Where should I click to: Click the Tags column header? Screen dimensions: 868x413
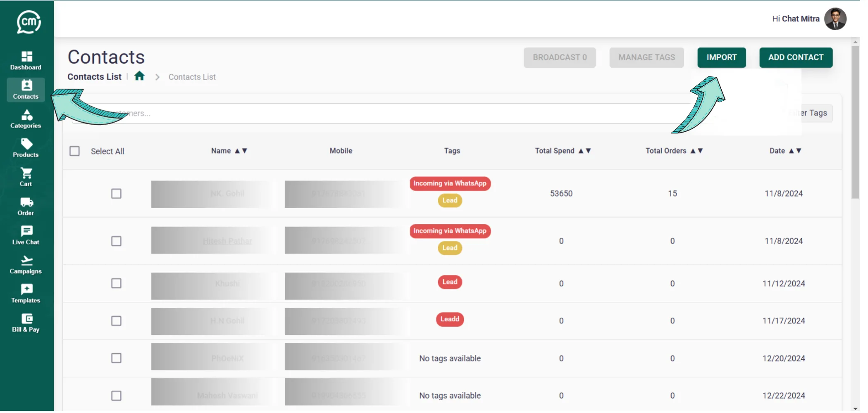[452, 151]
